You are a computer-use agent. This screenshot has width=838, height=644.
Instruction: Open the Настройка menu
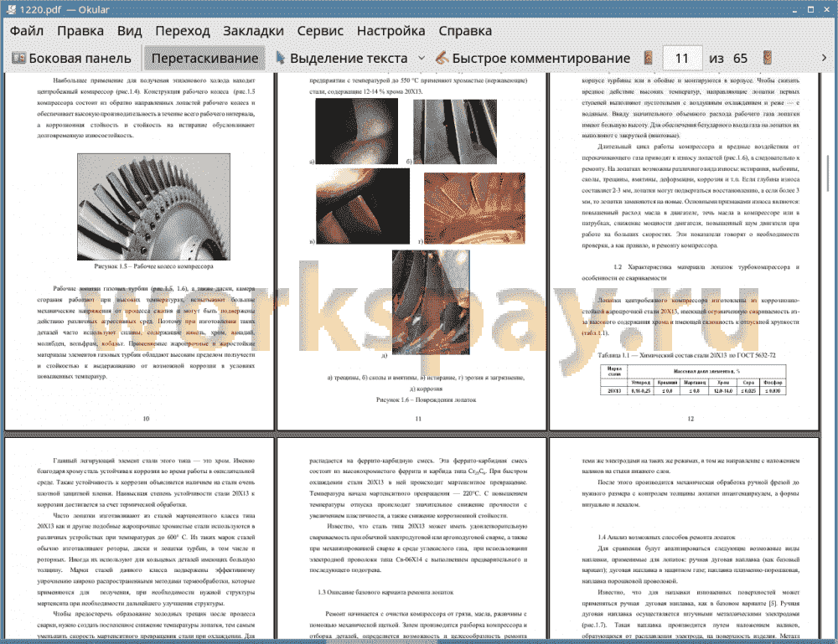pyautogui.click(x=391, y=31)
